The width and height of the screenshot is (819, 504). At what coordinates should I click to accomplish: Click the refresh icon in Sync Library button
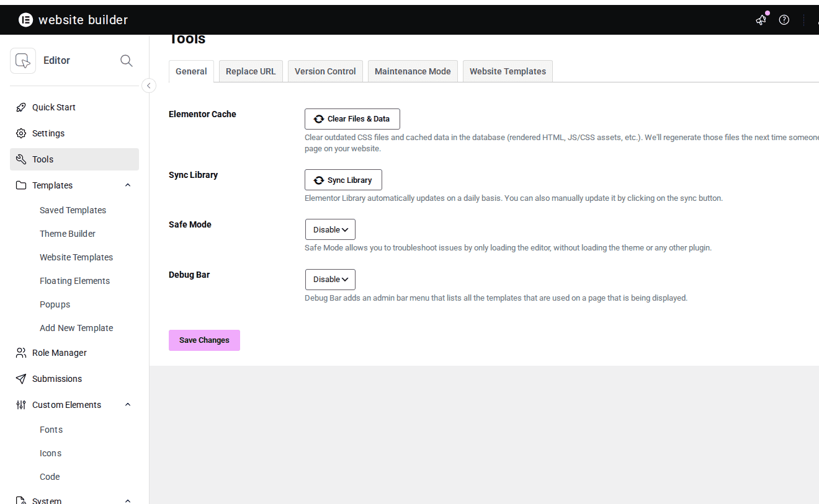click(x=319, y=180)
